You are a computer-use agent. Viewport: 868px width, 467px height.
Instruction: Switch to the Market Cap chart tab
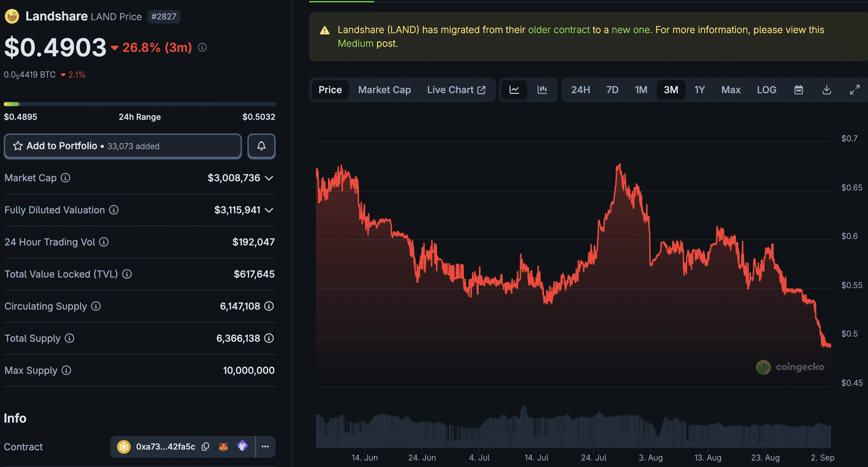[x=384, y=89]
